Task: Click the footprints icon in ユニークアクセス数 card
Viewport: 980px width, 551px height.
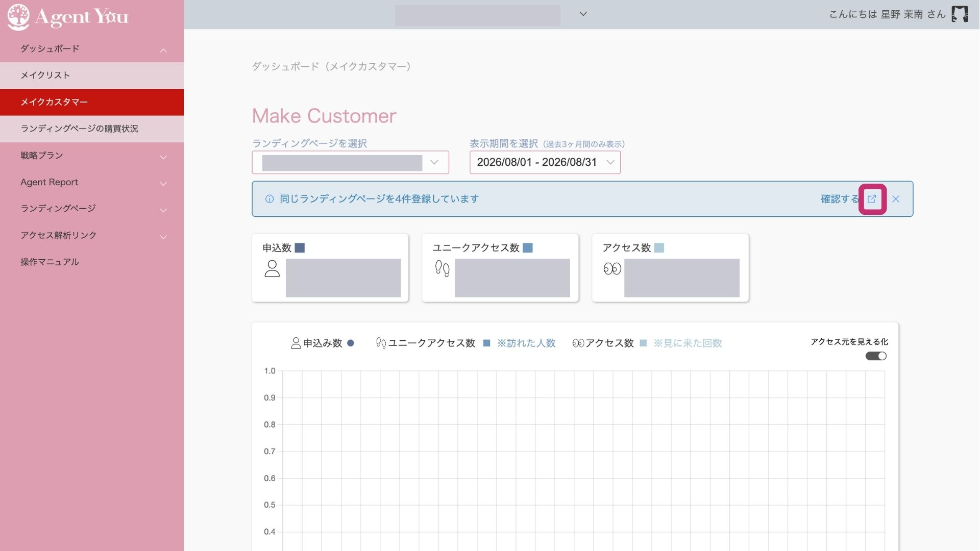Action: tap(442, 268)
